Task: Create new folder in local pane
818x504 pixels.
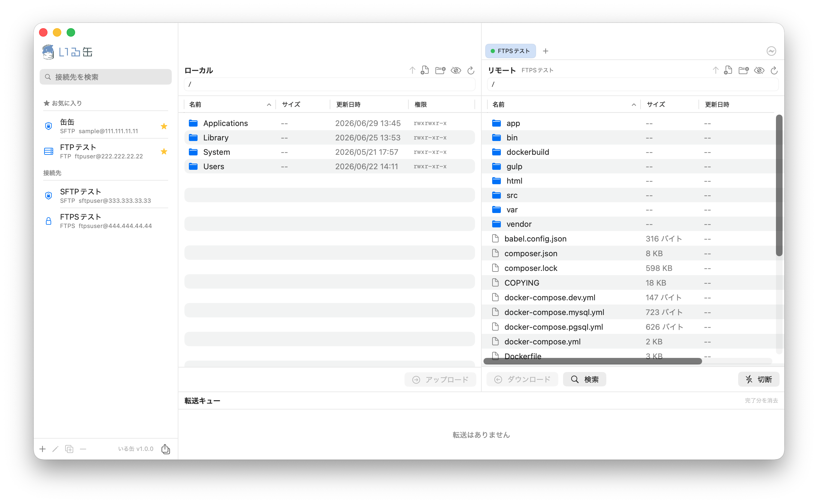Action: coord(440,70)
